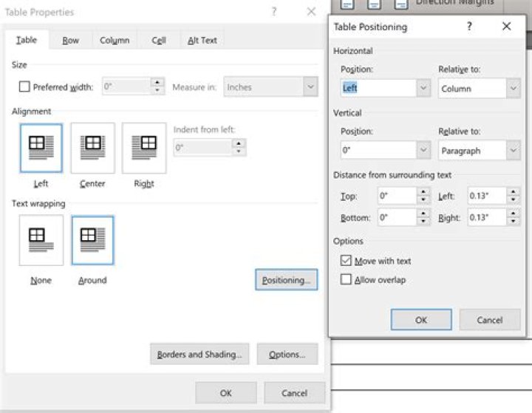
Task: Switch to the Table tab
Action: (x=27, y=40)
